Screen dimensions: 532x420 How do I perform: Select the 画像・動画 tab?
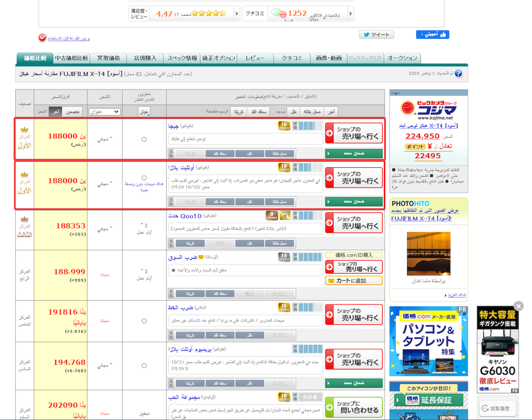coord(329,58)
